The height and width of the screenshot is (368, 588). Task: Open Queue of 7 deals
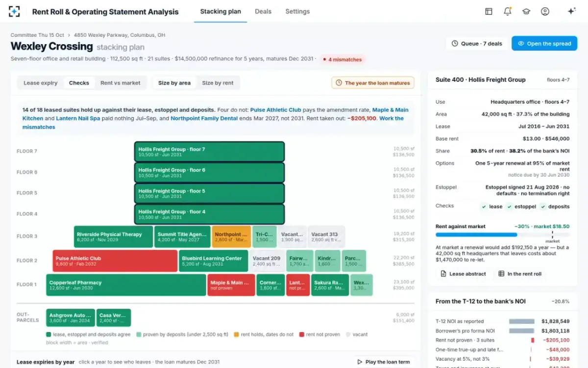click(x=477, y=44)
